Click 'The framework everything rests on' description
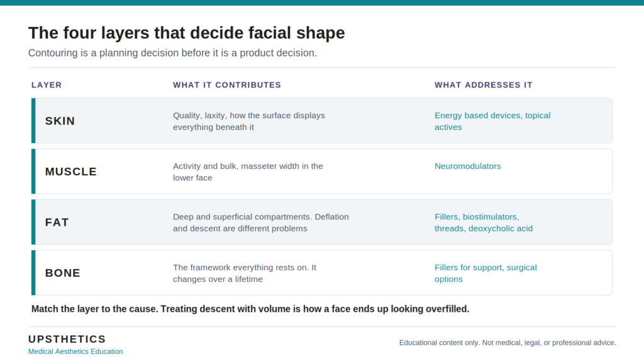Image resolution: width=644 pixels, height=362 pixels. click(245, 273)
